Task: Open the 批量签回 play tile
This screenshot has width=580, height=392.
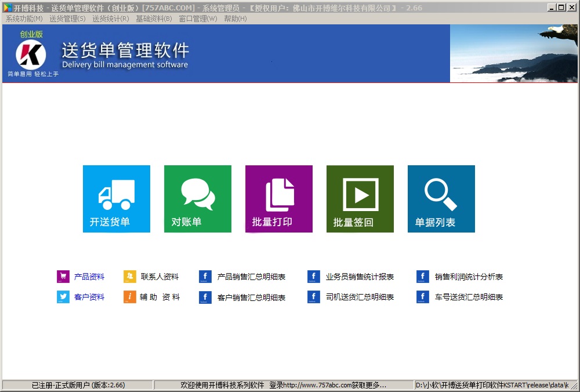Action: 360,199
